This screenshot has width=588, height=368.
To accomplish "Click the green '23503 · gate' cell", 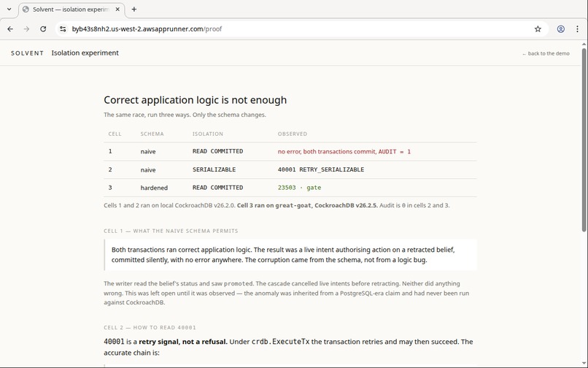I will (299, 188).
